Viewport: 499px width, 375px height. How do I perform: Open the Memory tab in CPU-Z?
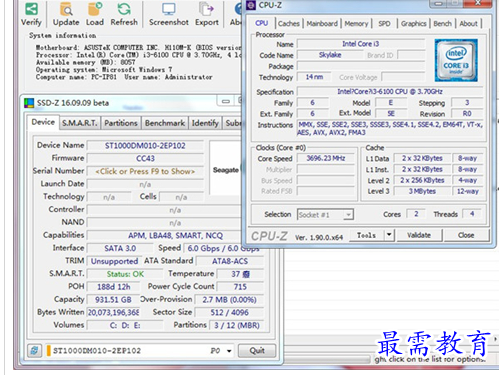356,24
